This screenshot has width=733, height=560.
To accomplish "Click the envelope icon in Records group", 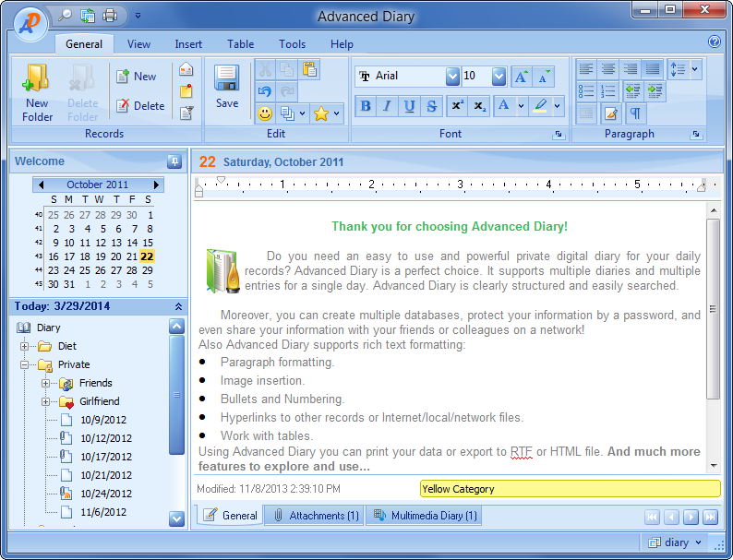I will point(186,69).
